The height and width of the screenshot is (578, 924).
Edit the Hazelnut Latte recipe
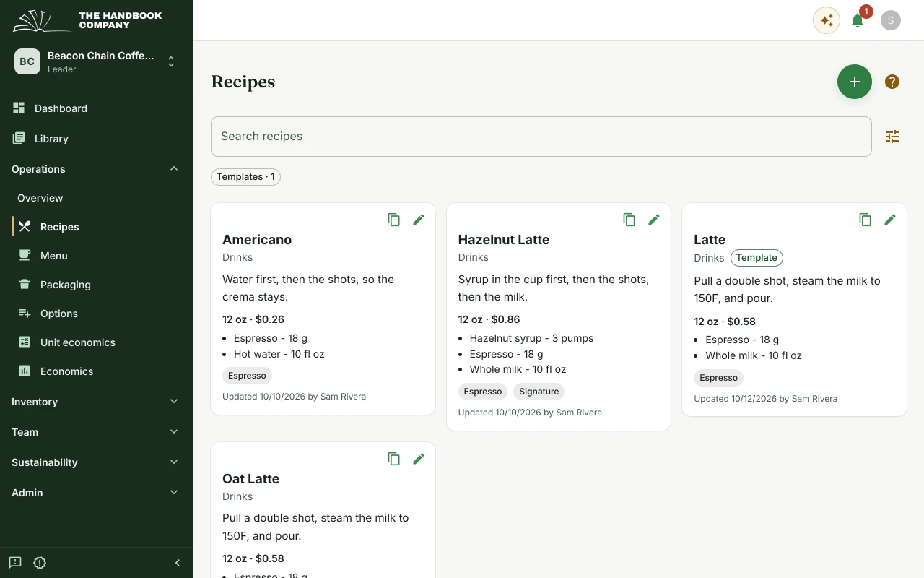(x=654, y=220)
